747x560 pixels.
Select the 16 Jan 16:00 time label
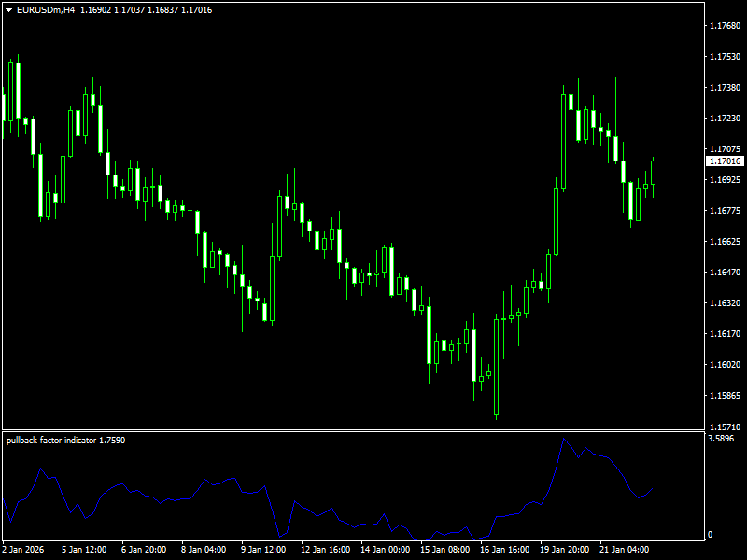[505, 550]
